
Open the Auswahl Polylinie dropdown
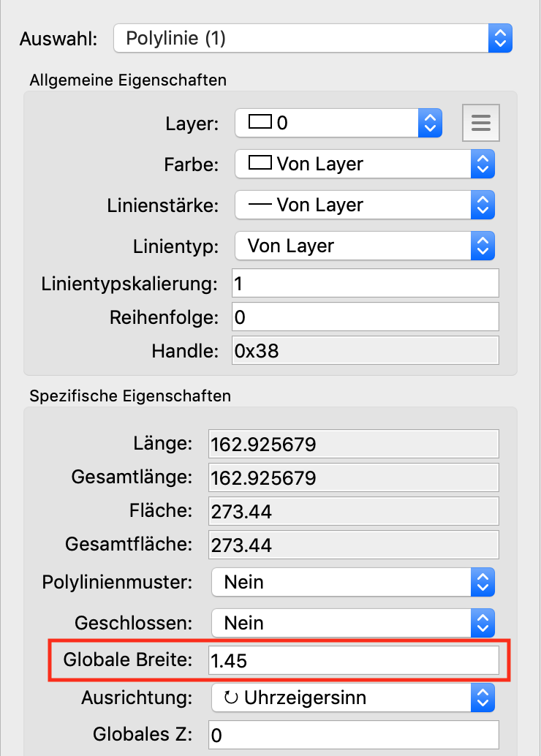pos(313,38)
